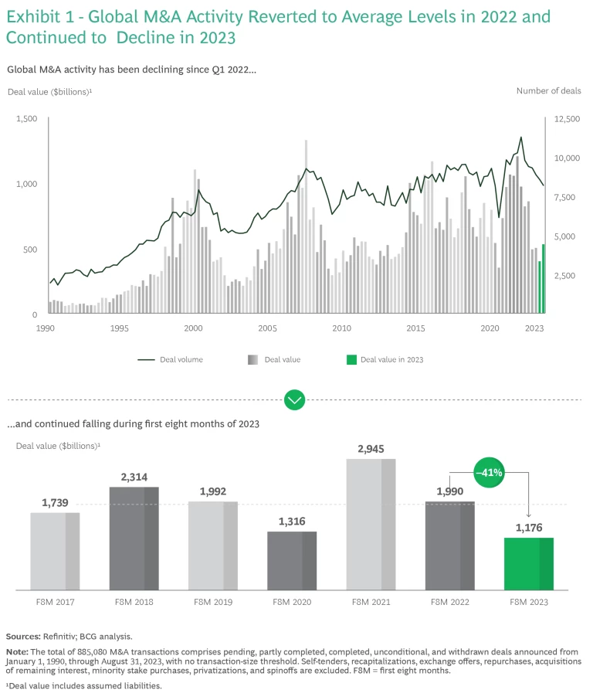Select the F8M 2020 bar
The height and width of the screenshot is (700, 593).
click(292, 560)
